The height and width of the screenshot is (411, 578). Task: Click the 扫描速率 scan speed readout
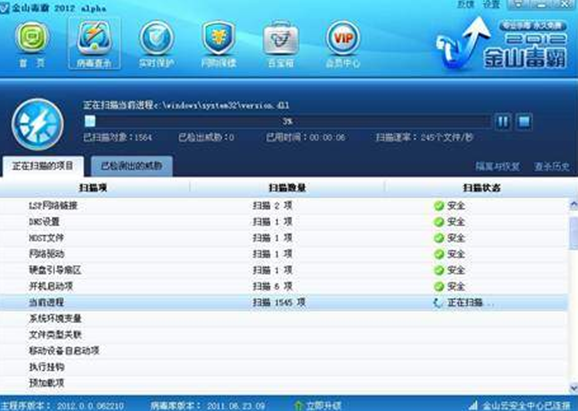click(424, 137)
